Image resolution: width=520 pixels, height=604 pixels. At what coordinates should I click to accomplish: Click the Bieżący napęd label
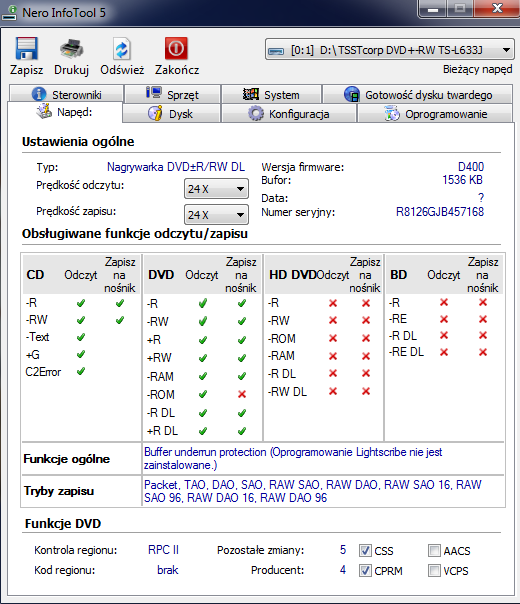coord(478,69)
